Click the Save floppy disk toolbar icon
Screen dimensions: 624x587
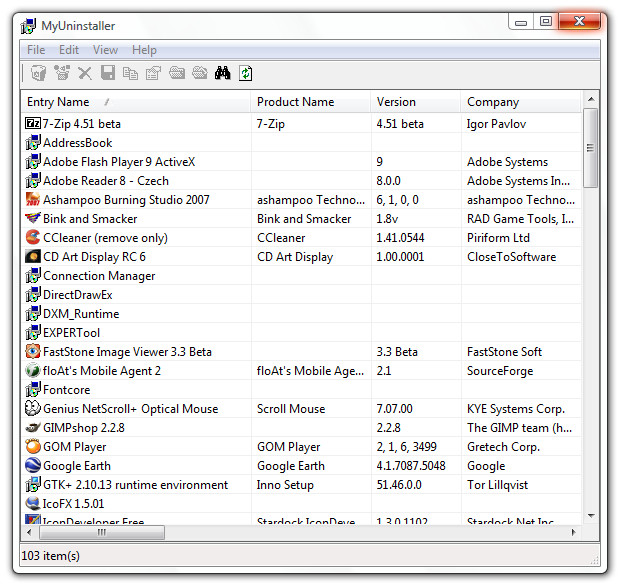[x=108, y=73]
